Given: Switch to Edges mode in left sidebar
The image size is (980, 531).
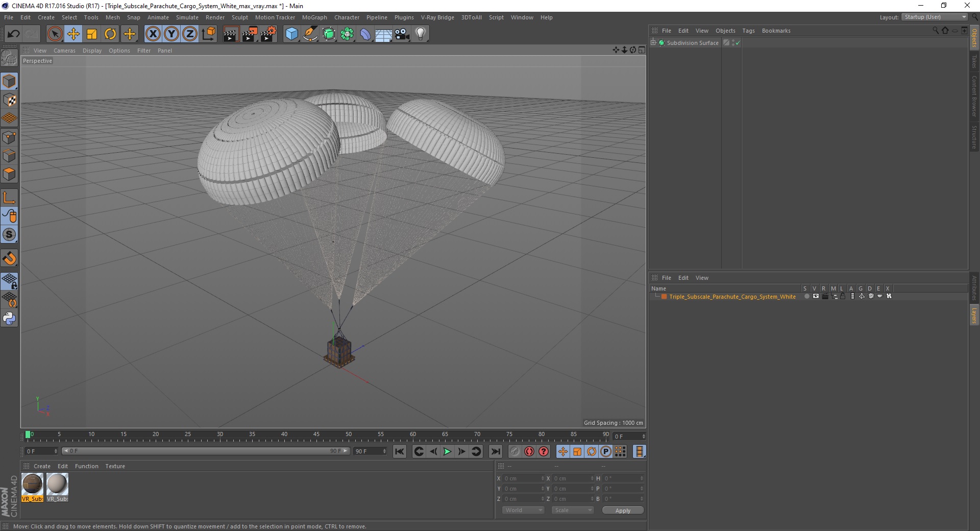Looking at the screenshot, I should (x=9, y=156).
